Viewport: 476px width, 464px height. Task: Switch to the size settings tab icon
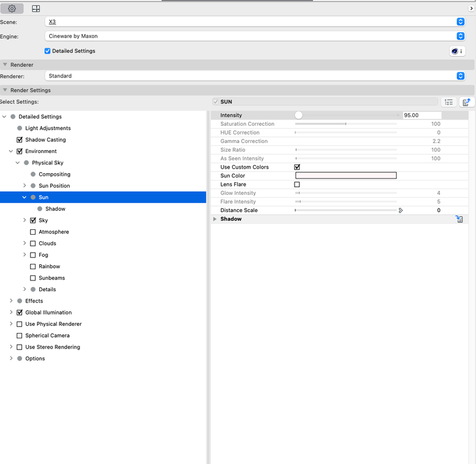[36, 8]
